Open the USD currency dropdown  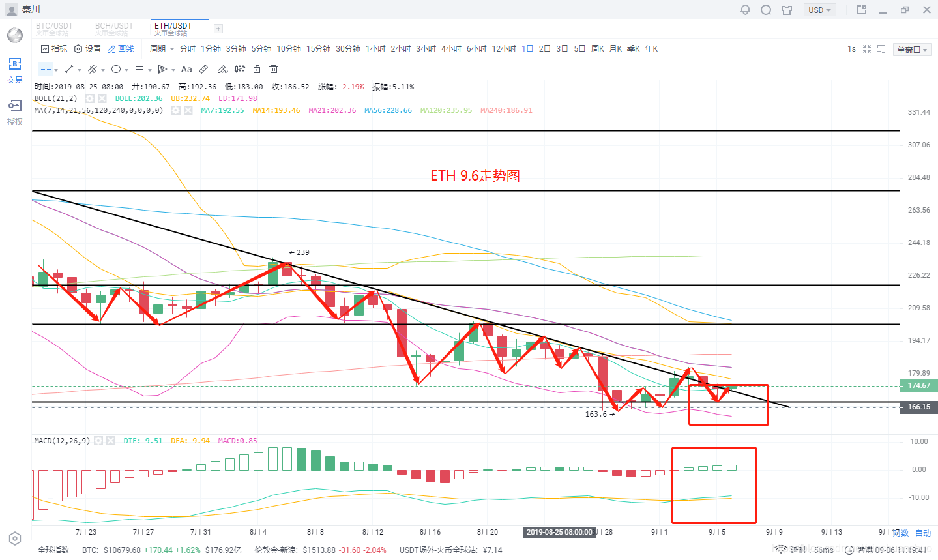coord(819,10)
